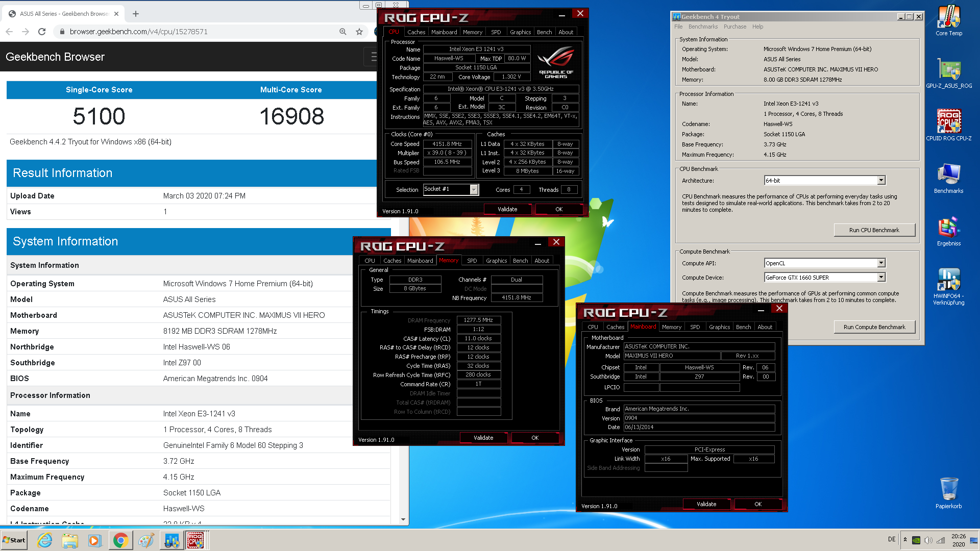
Task: Go back in Chrome browser
Action: tap(9, 32)
